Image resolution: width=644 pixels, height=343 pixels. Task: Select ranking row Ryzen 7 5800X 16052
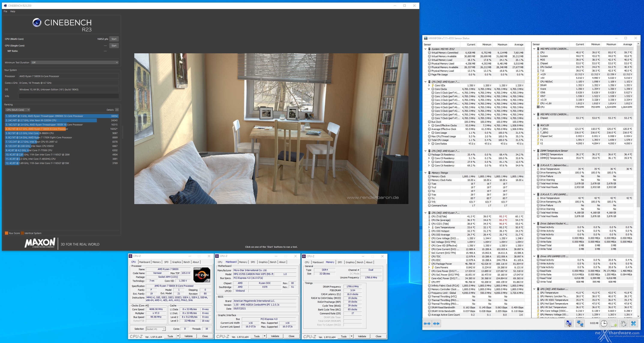61,129
